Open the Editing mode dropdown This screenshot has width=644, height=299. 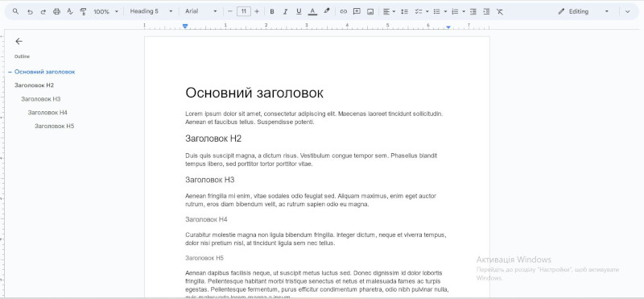(583, 11)
